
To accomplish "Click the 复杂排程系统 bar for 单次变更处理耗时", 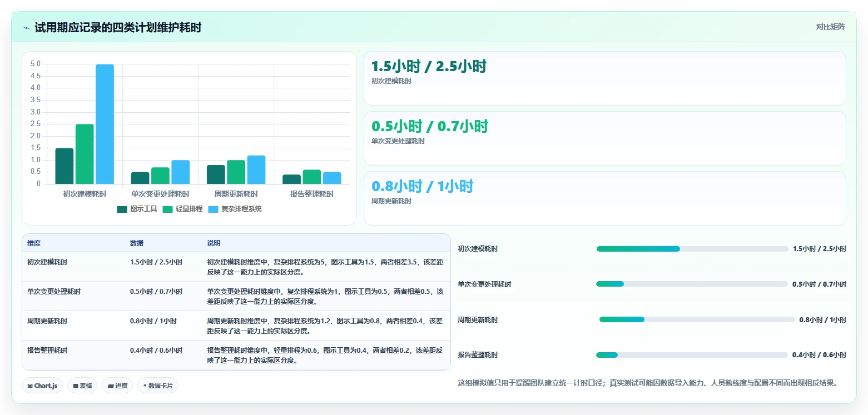I will (x=180, y=172).
